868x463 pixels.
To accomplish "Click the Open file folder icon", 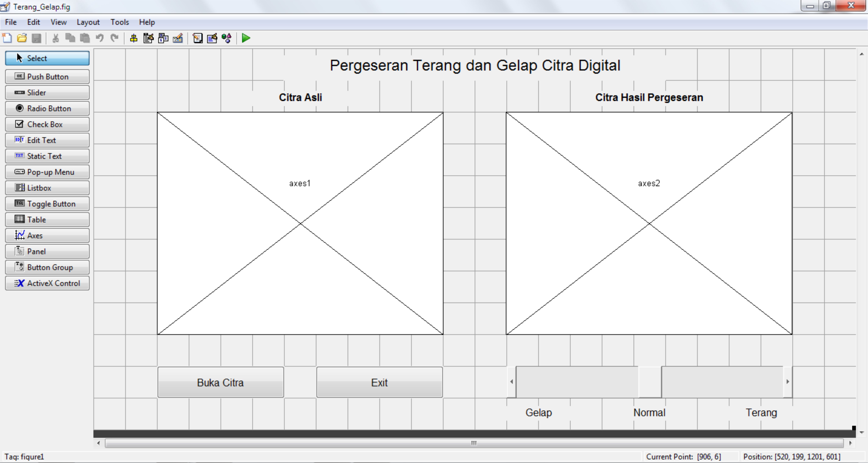I will [22, 38].
